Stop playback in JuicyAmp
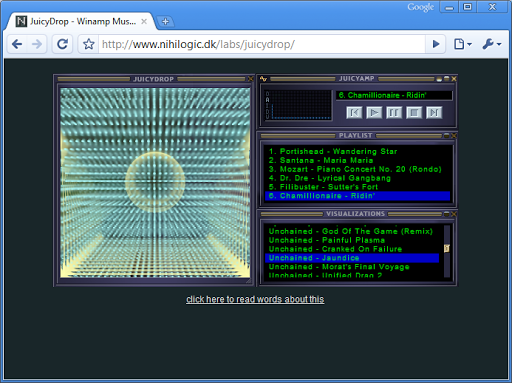The image size is (512, 383). click(x=414, y=112)
